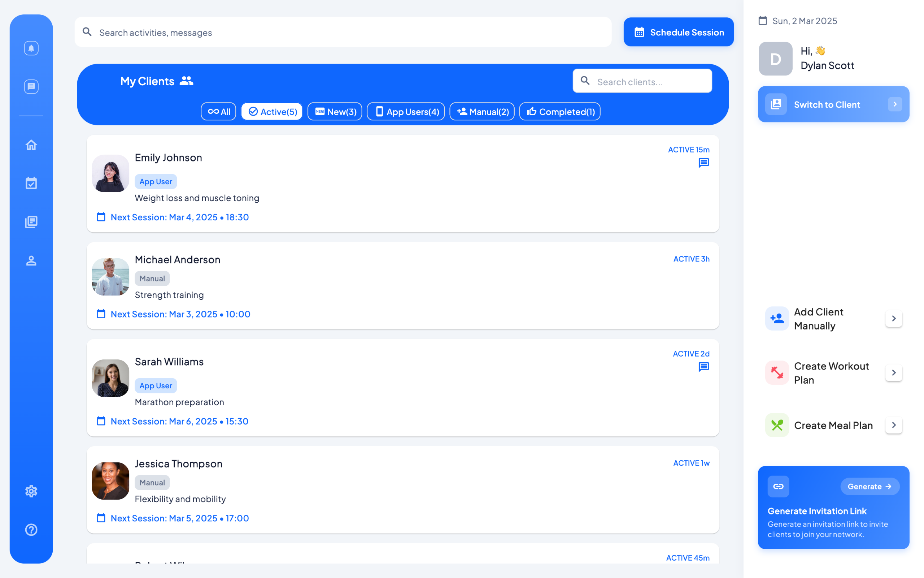The image size is (924, 578).
Task: Click calendar icon by Jessica's next session
Action: coord(101,518)
